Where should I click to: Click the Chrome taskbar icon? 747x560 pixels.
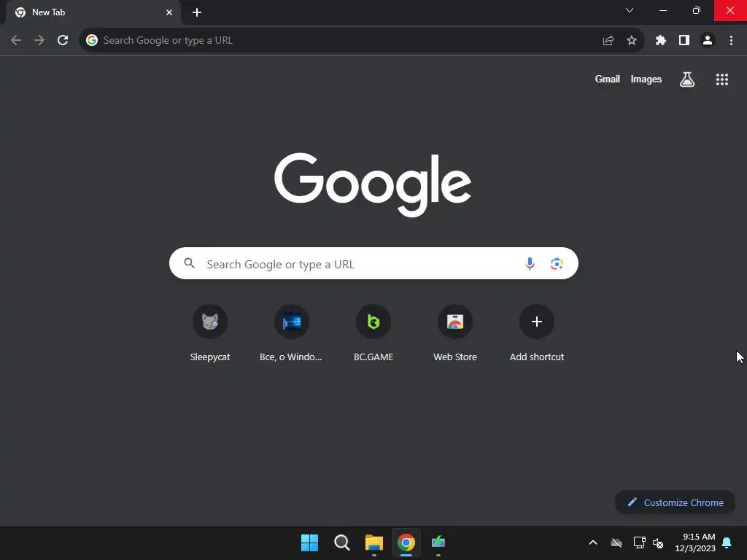(406, 542)
